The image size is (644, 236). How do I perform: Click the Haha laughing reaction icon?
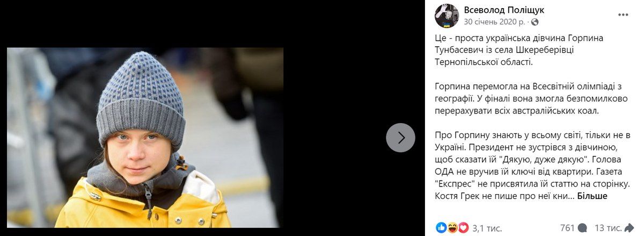(452, 228)
